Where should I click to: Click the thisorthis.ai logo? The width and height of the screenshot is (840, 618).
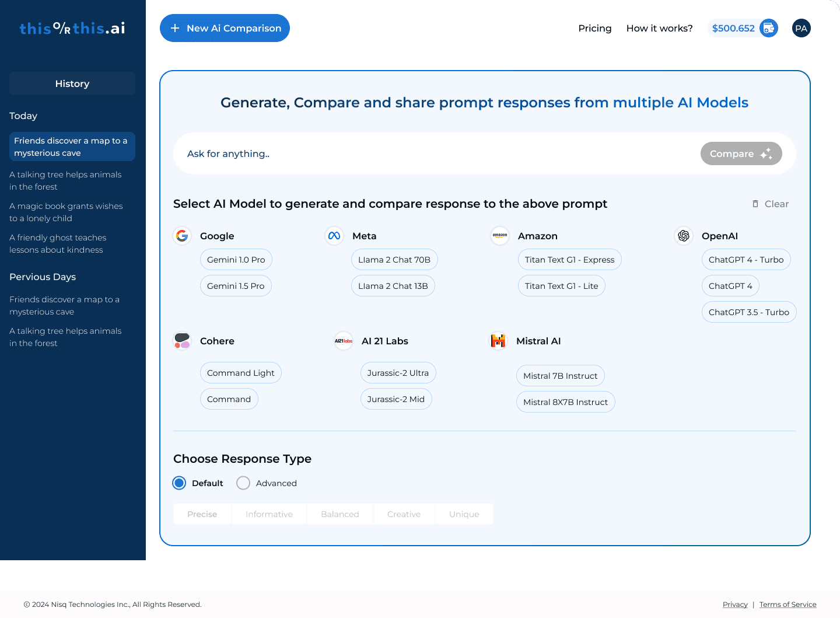[72, 28]
